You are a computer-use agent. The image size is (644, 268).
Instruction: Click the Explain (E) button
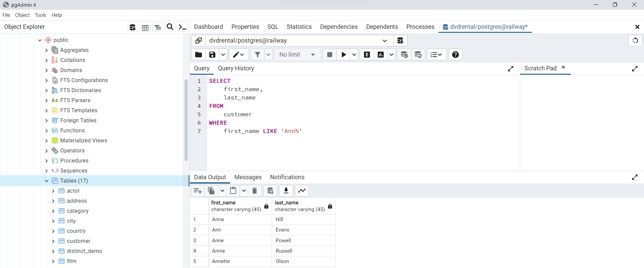(x=367, y=55)
